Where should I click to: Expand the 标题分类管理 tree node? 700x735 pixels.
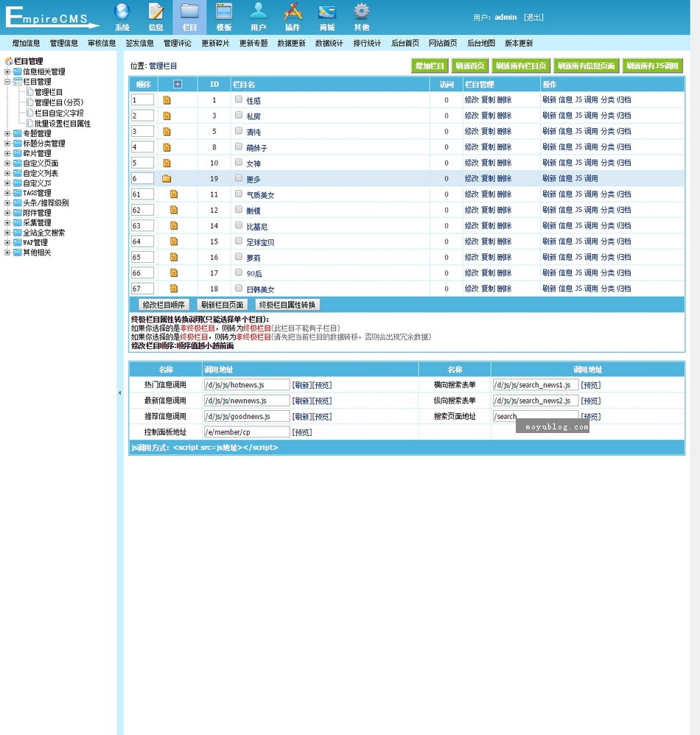point(7,144)
